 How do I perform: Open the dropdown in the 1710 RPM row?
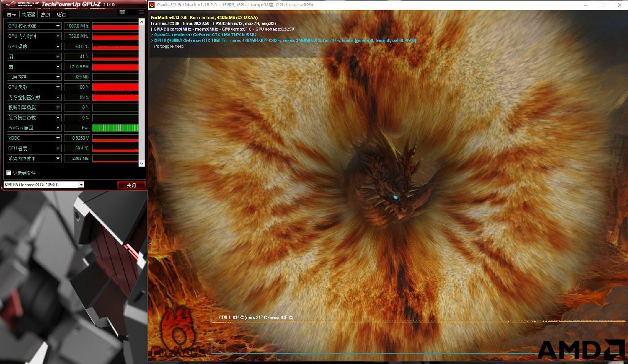tap(58, 67)
